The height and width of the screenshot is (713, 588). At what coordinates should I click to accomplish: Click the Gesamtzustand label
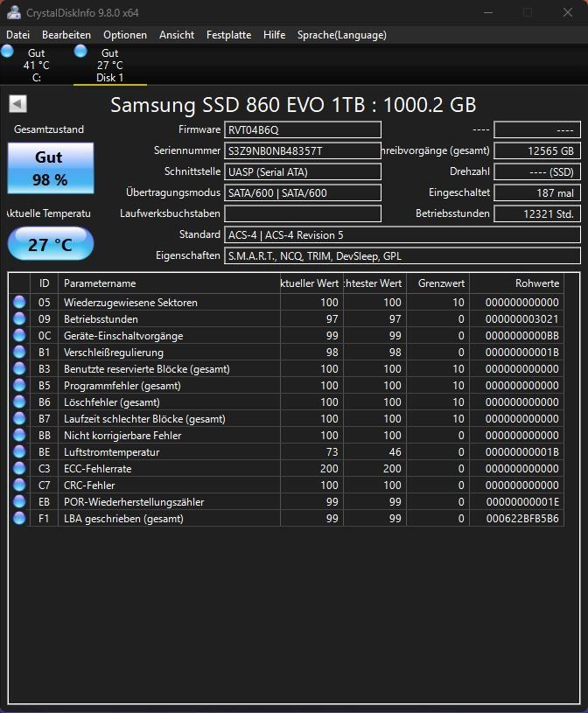point(49,129)
